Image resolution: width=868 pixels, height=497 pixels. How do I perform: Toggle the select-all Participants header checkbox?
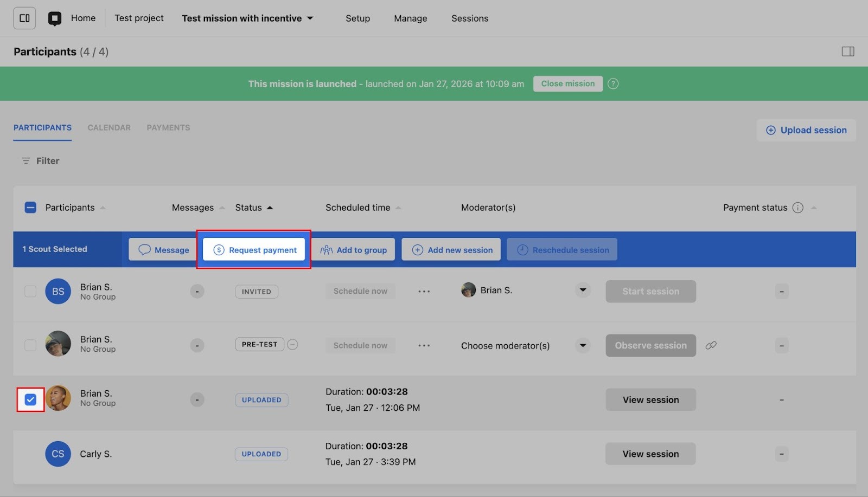[x=30, y=208]
